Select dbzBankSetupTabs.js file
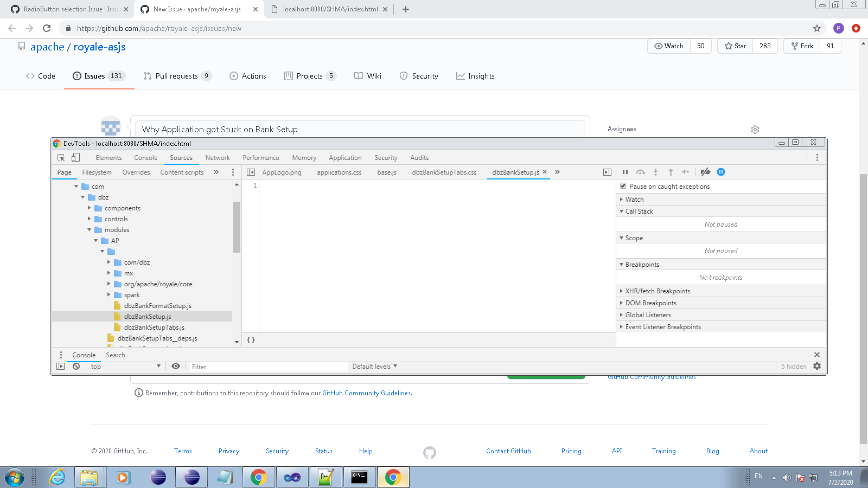Viewport: 868px width, 488px height. coord(154,328)
